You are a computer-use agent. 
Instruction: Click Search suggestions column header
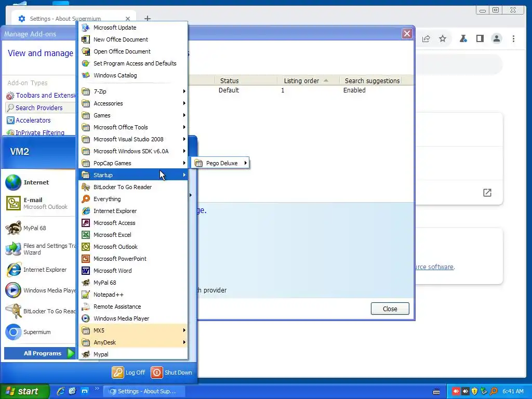point(372,81)
